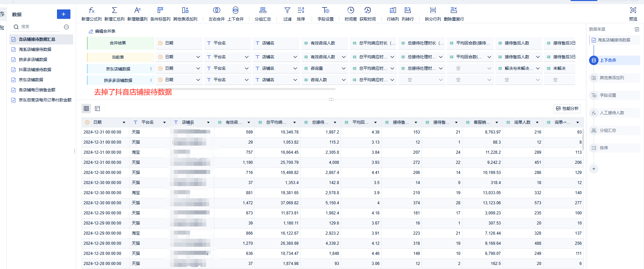
Task: Open 预览 preview icon
Action: click(633, 10)
